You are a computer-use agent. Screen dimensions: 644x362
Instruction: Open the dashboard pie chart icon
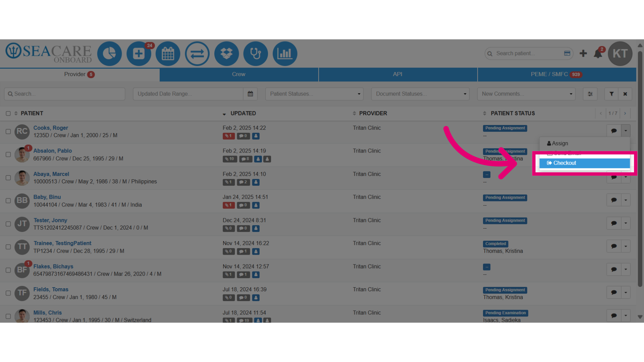pos(109,54)
